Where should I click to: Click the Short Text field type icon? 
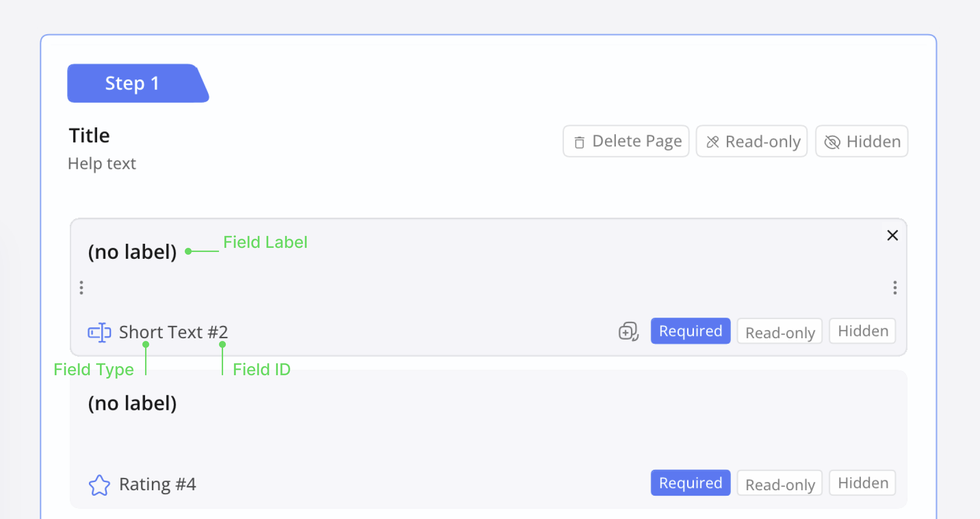pyautogui.click(x=99, y=332)
